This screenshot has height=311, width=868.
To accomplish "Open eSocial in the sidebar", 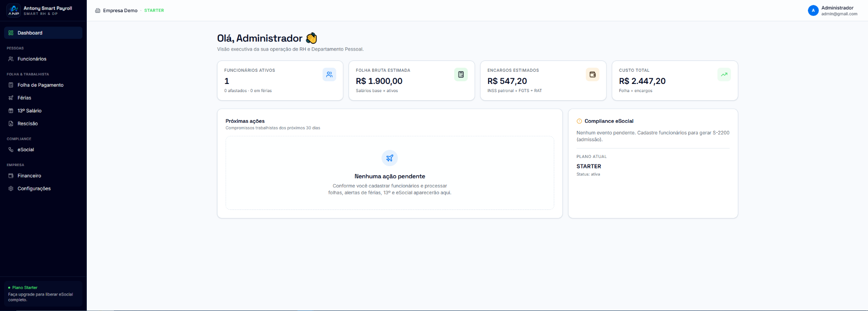I will (x=43, y=150).
